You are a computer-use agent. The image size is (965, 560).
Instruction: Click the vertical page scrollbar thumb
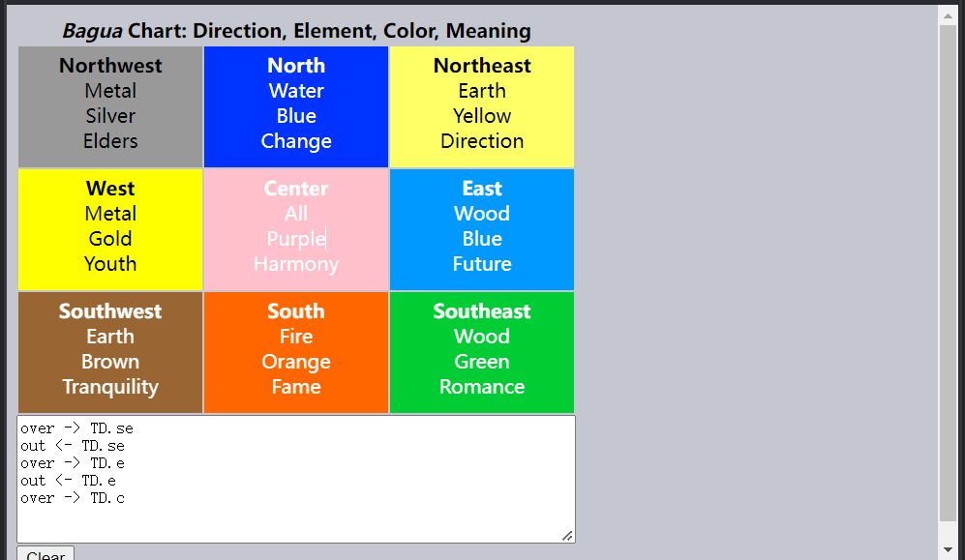(948, 271)
